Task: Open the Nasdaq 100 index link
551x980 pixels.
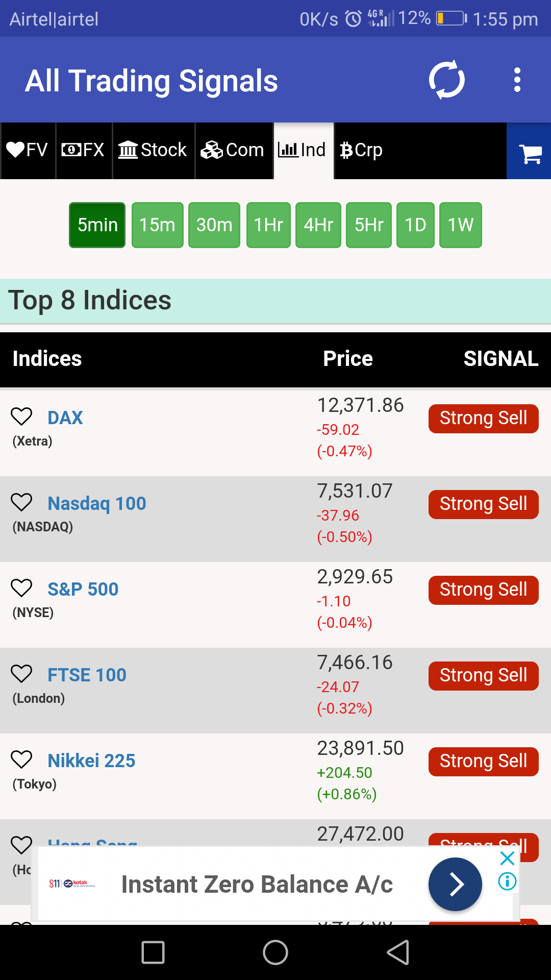Action: pos(96,504)
